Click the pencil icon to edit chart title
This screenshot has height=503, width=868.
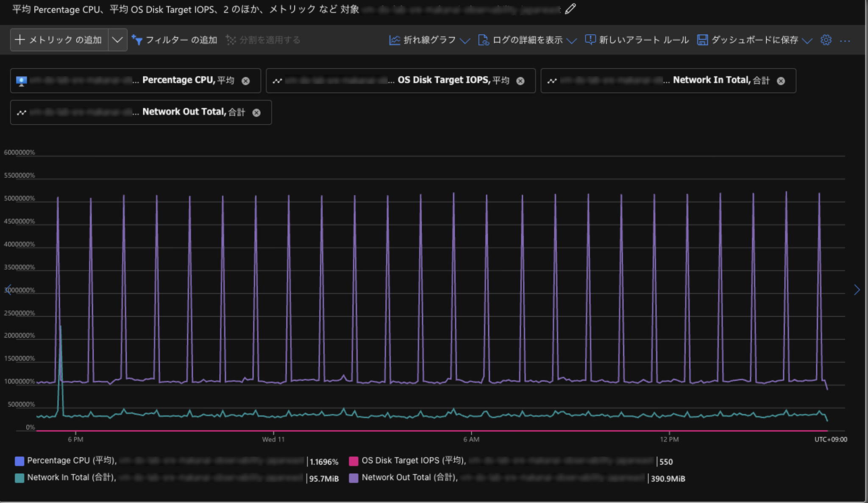point(570,9)
